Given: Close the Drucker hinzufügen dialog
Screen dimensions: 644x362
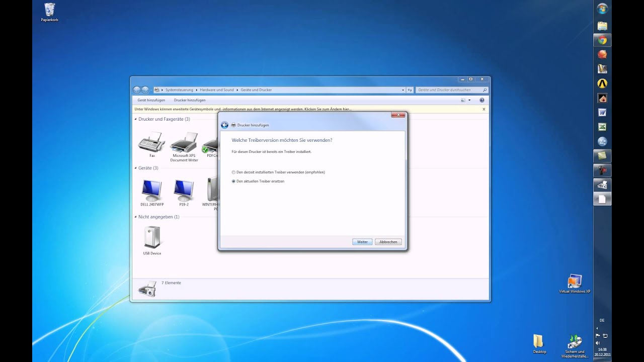Looking at the screenshot, I should (398, 115).
